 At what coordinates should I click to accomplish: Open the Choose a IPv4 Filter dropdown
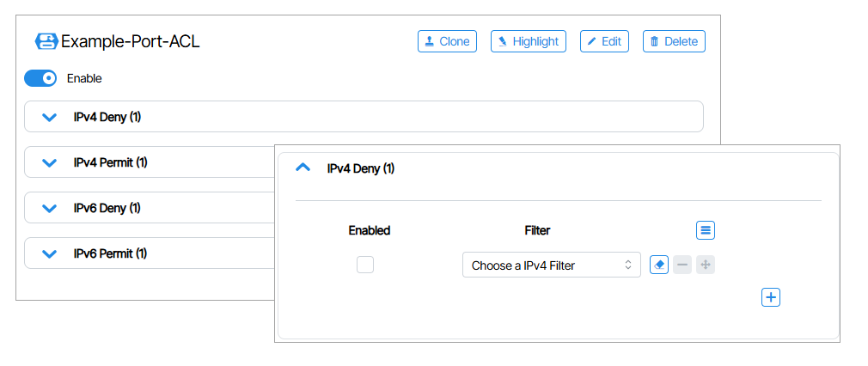(551, 265)
